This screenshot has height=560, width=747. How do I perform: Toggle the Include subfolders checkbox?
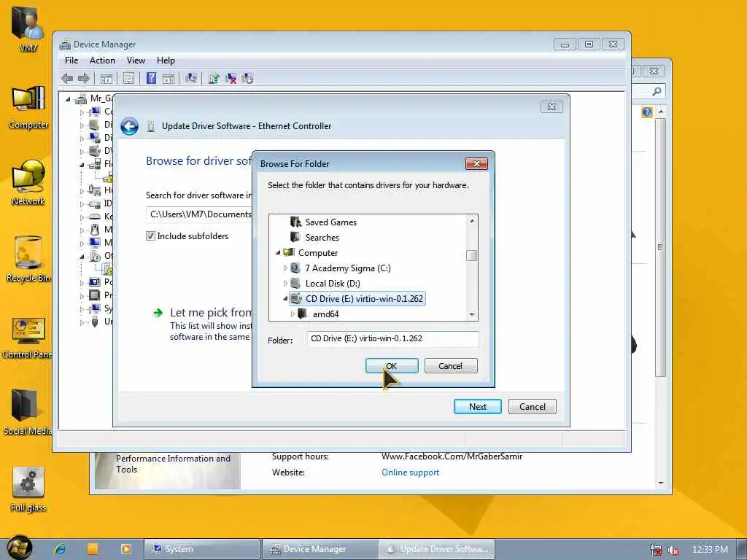150,236
